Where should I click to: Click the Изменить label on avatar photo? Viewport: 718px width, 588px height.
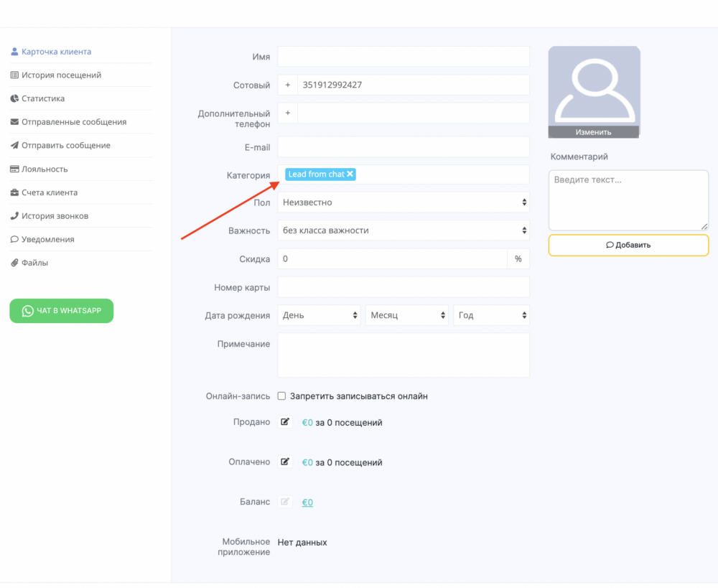point(593,132)
